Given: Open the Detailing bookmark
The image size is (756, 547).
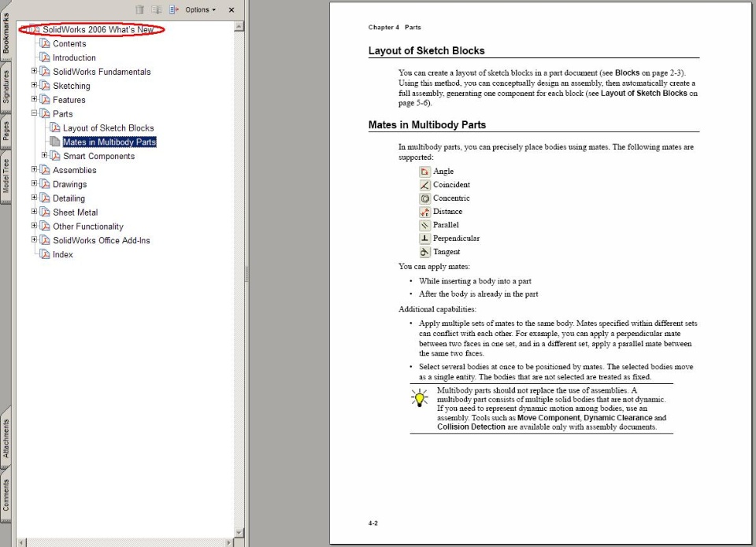Looking at the screenshot, I should [x=69, y=198].
